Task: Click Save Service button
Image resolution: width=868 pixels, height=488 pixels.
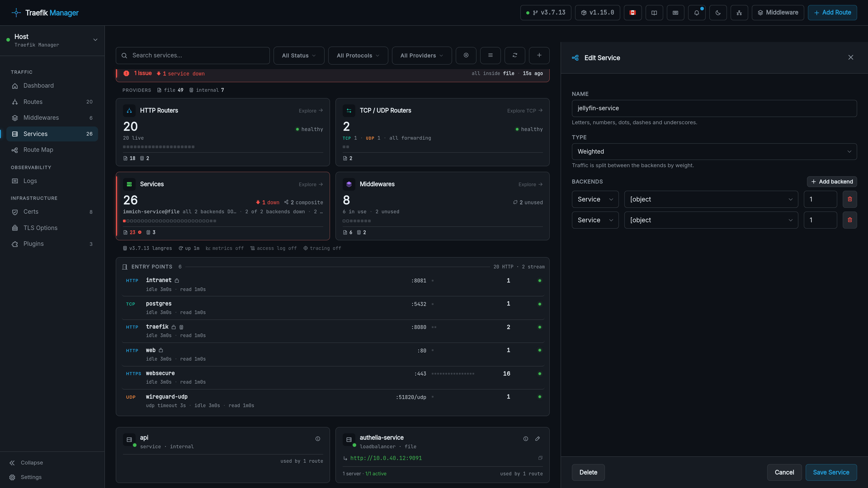Action: pos(831,472)
